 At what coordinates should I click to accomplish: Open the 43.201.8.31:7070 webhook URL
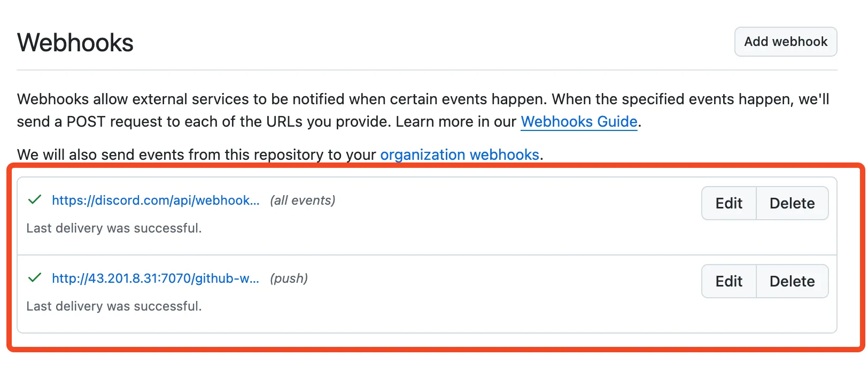(x=156, y=278)
